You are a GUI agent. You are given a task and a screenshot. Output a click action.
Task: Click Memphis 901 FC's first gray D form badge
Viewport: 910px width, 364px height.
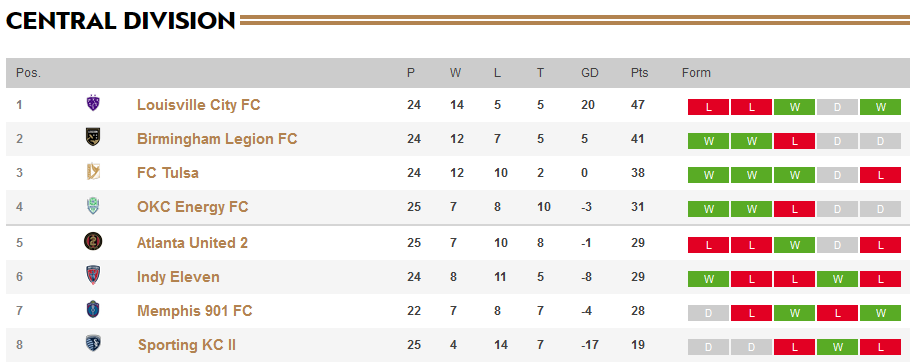[x=709, y=313]
